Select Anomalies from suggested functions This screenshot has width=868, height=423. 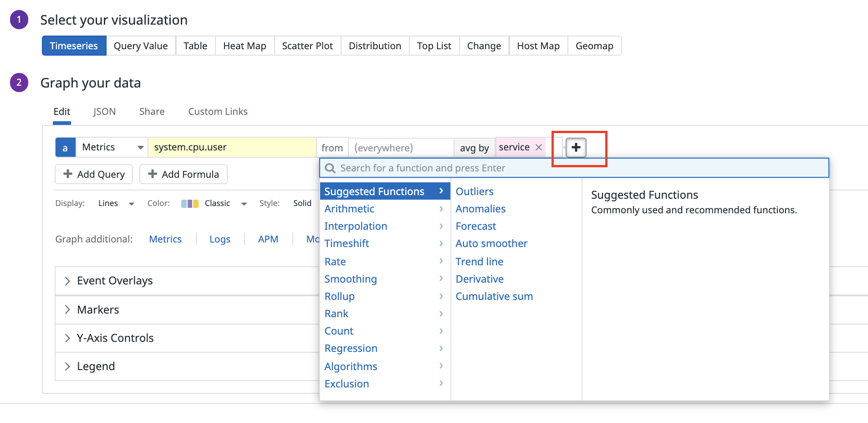point(480,209)
